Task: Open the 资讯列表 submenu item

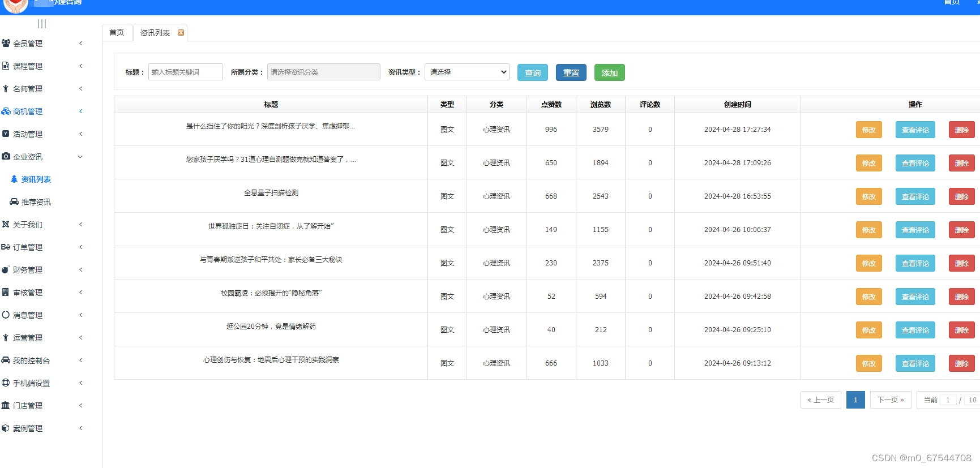Action: point(36,179)
